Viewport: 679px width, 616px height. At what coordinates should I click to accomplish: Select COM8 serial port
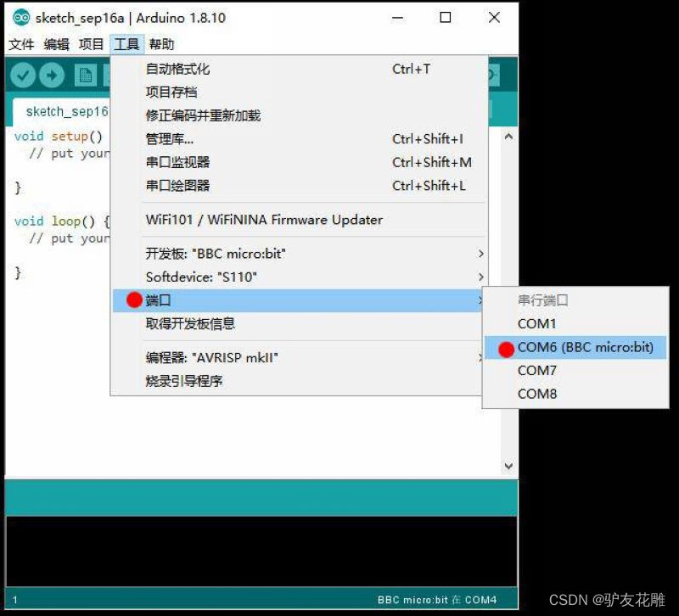click(x=575, y=394)
